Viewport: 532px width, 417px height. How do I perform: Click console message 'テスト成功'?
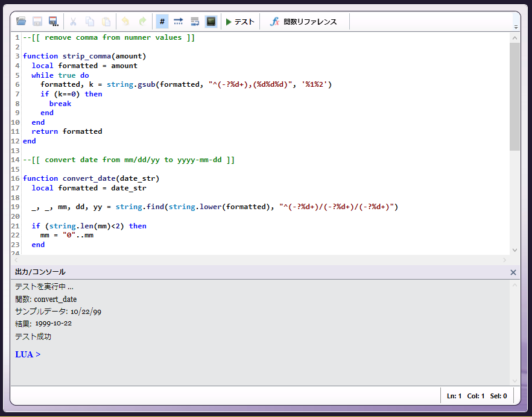click(x=33, y=337)
